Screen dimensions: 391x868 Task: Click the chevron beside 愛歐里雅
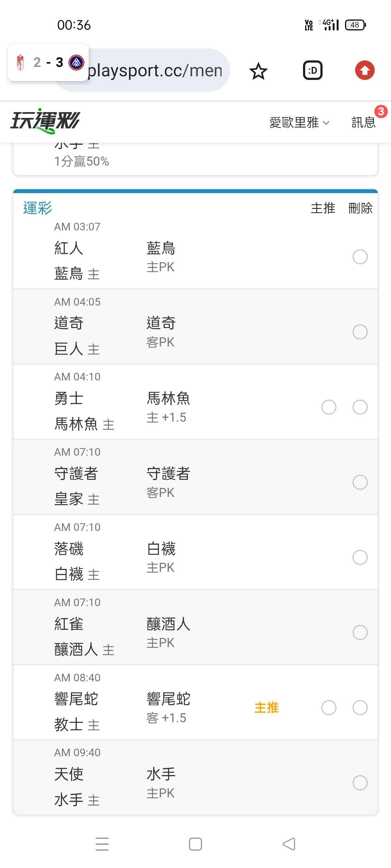326,123
